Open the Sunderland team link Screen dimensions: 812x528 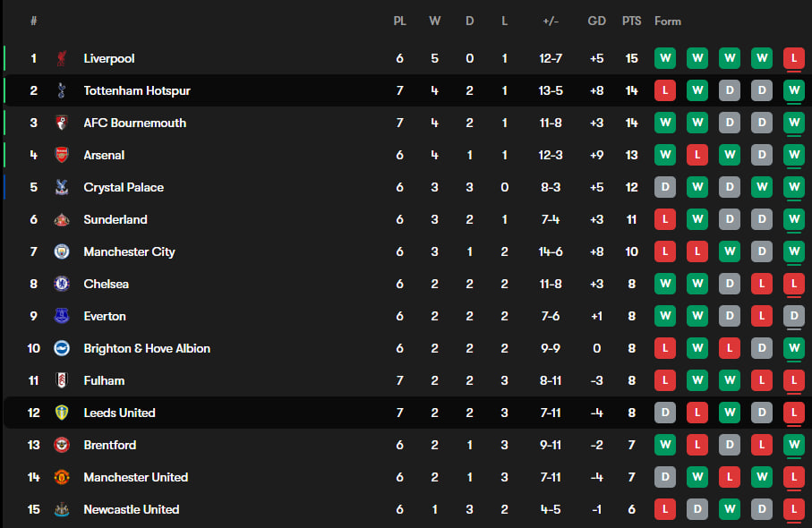(x=115, y=219)
